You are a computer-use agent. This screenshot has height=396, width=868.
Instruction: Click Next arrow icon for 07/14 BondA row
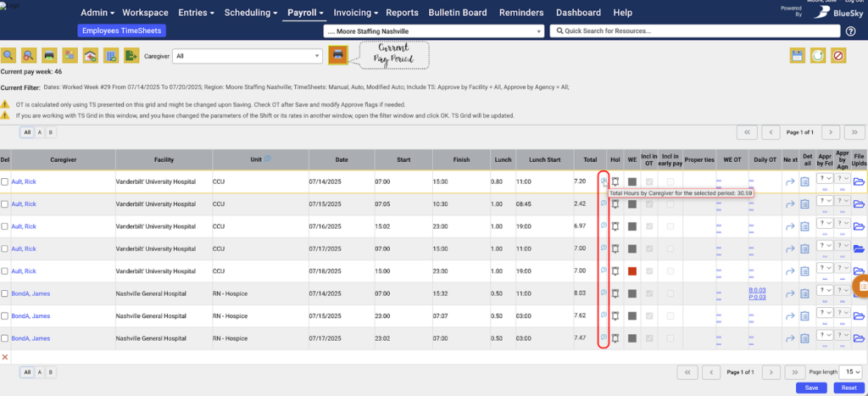(789, 293)
